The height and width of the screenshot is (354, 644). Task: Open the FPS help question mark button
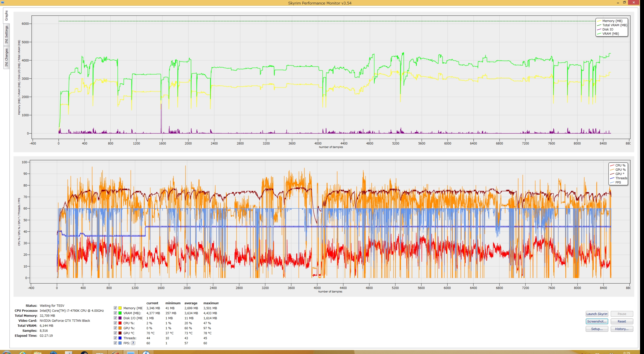[x=133, y=343]
